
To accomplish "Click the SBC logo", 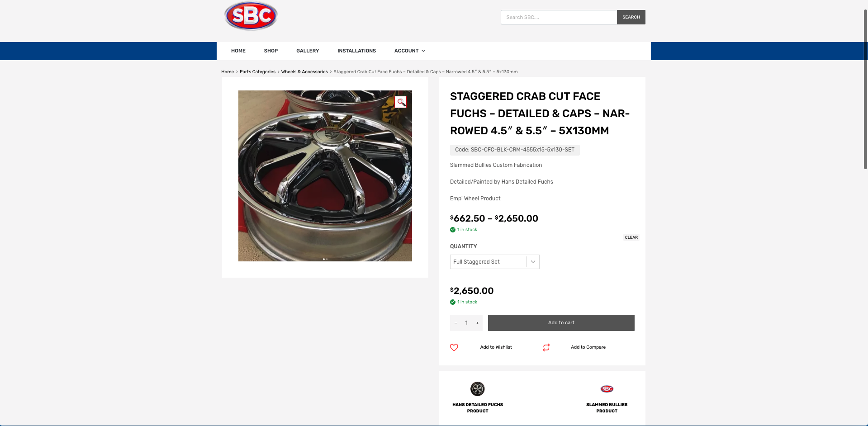I will coord(251,16).
